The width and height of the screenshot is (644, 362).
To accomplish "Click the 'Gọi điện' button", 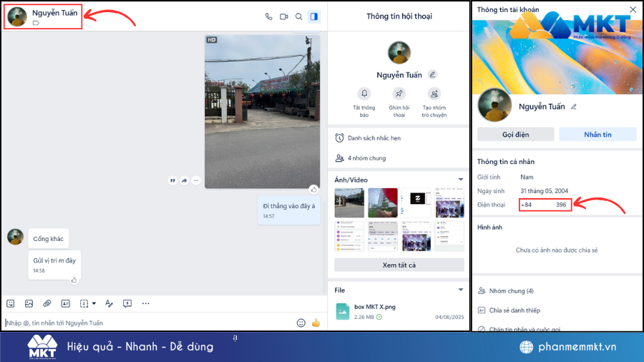I will 515,134.
